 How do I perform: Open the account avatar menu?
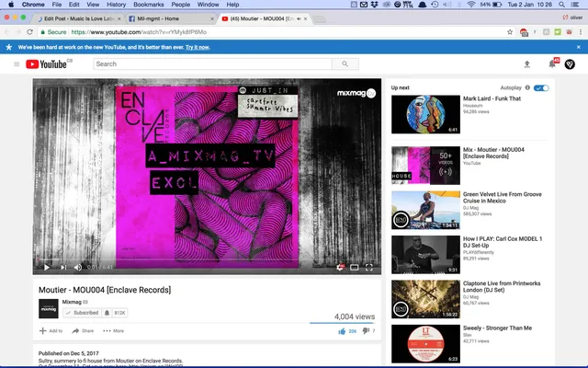570,64
